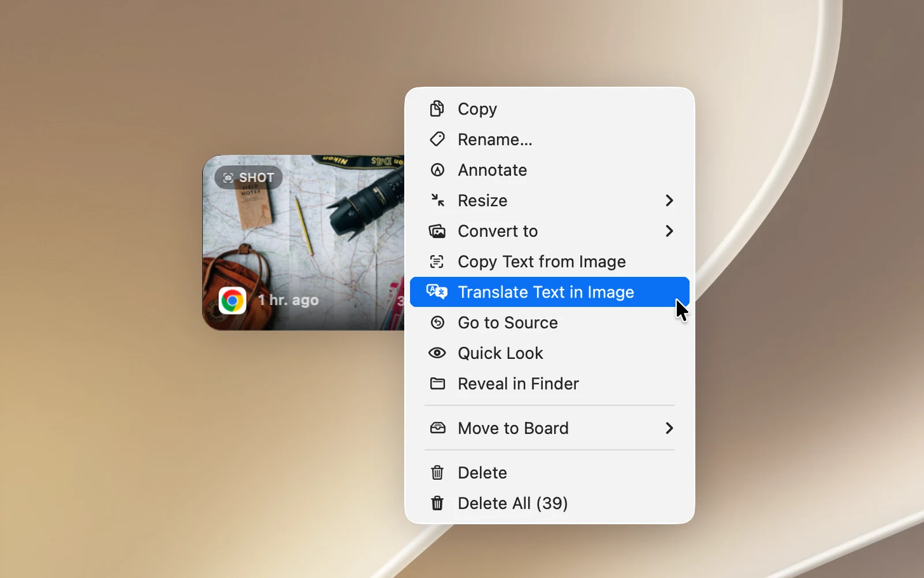
Task: Select Translate Text in Image
Action: [x=550, y=292]
